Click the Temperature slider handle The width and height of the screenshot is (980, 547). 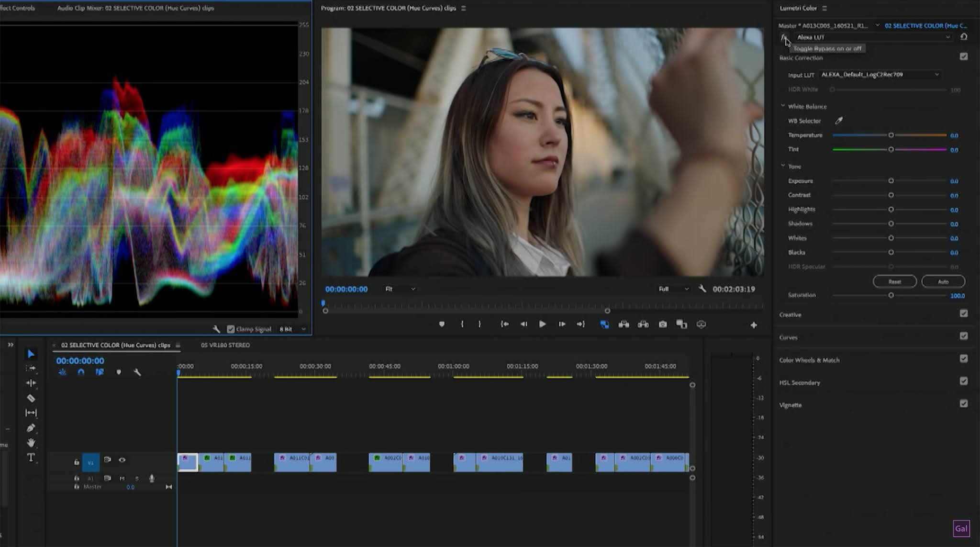[x=891, y=135]
